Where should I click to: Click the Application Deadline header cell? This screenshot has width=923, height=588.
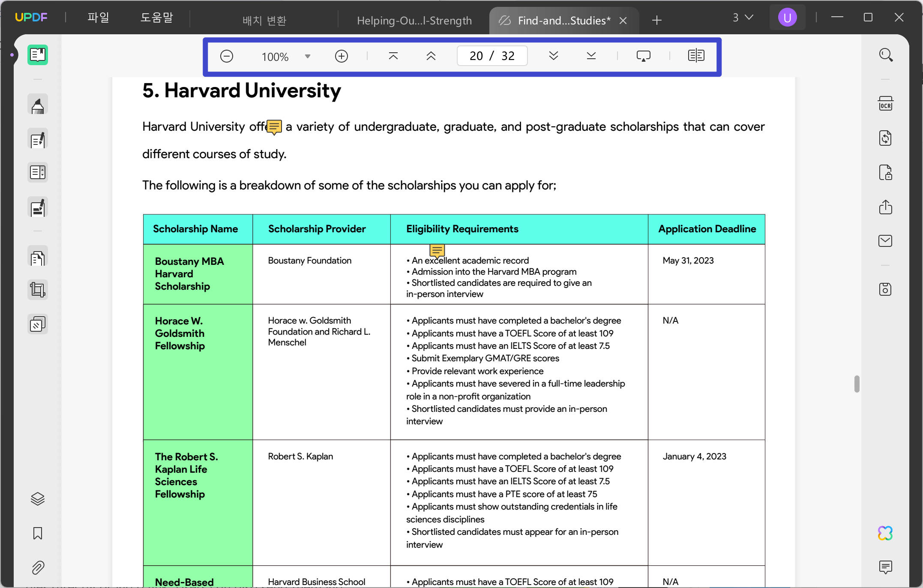707,229
